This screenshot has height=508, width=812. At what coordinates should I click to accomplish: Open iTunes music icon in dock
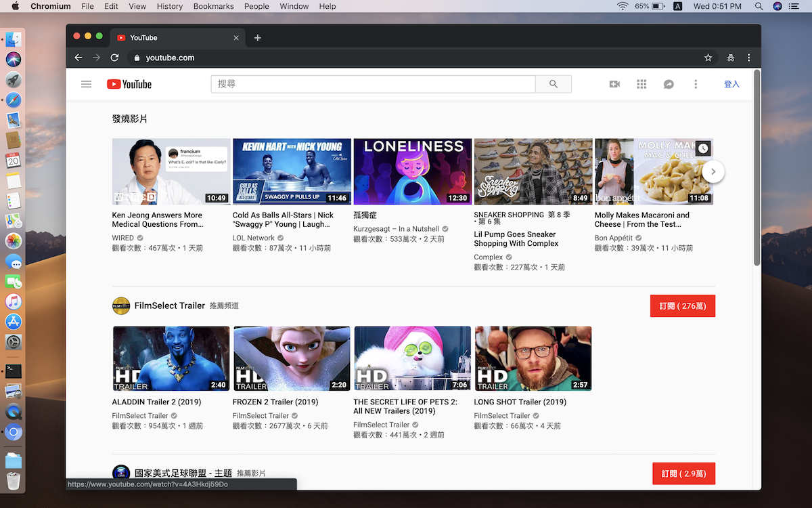[14, 301]
